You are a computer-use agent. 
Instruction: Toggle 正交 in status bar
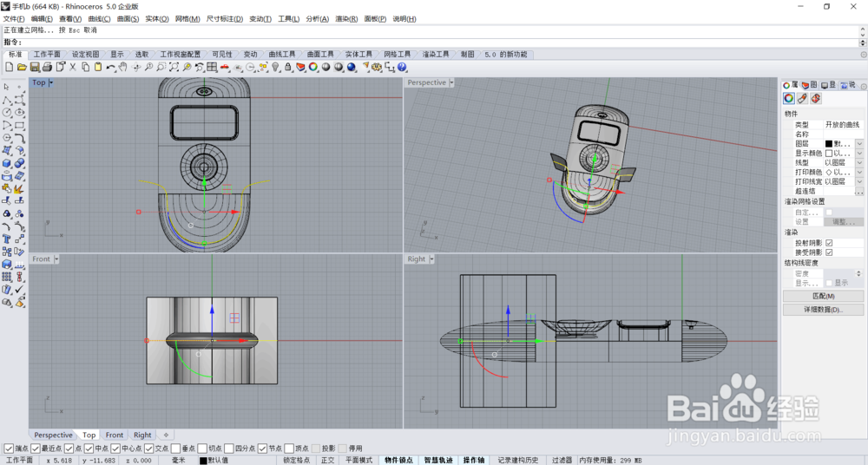click(327, 460)
